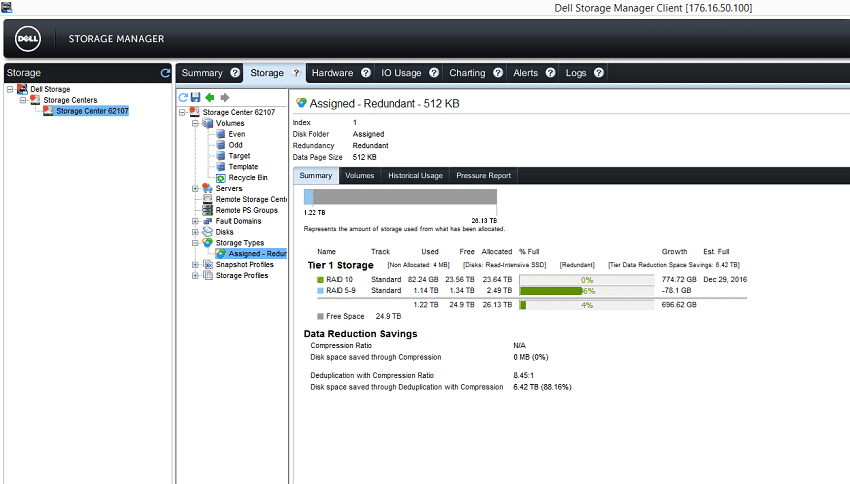This screenshot has height=484, width=850.
Task: Open the Logs tab
Action: pos(576,73)
